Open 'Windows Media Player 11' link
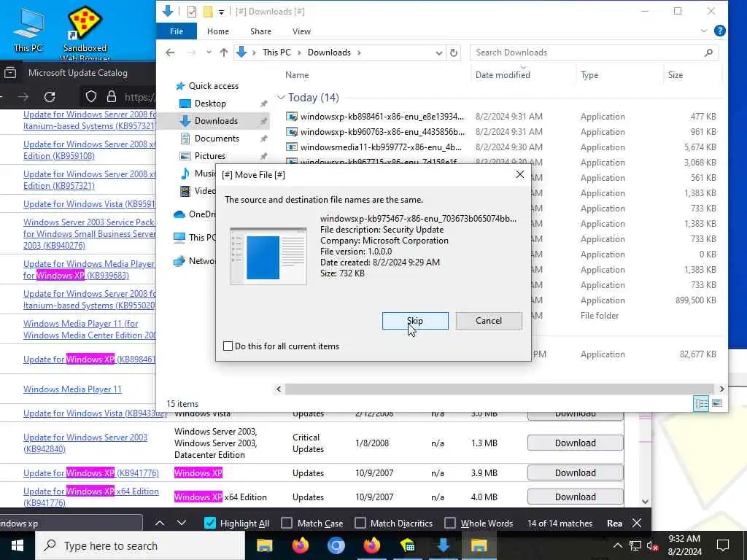This screenshot has height=560, width=747. click(x=72, y=389)
